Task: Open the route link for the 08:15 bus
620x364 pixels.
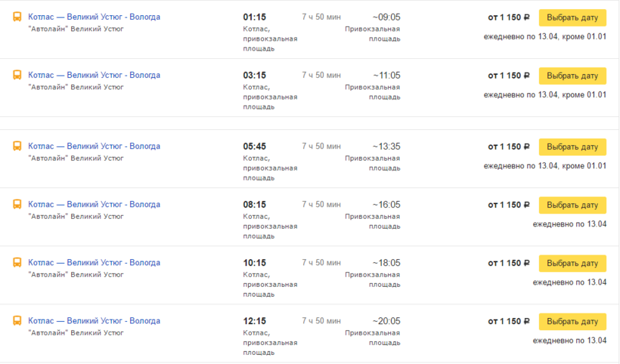Action: (94, 204)
